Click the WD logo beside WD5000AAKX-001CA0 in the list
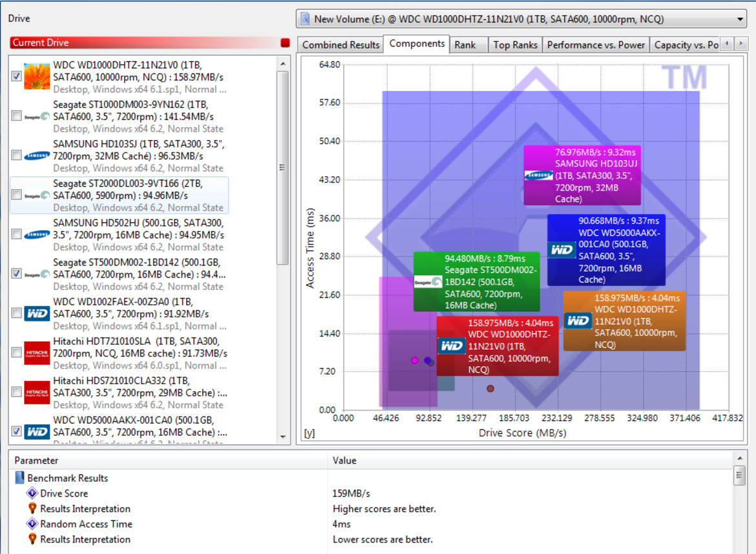 (x=37, y=431)
